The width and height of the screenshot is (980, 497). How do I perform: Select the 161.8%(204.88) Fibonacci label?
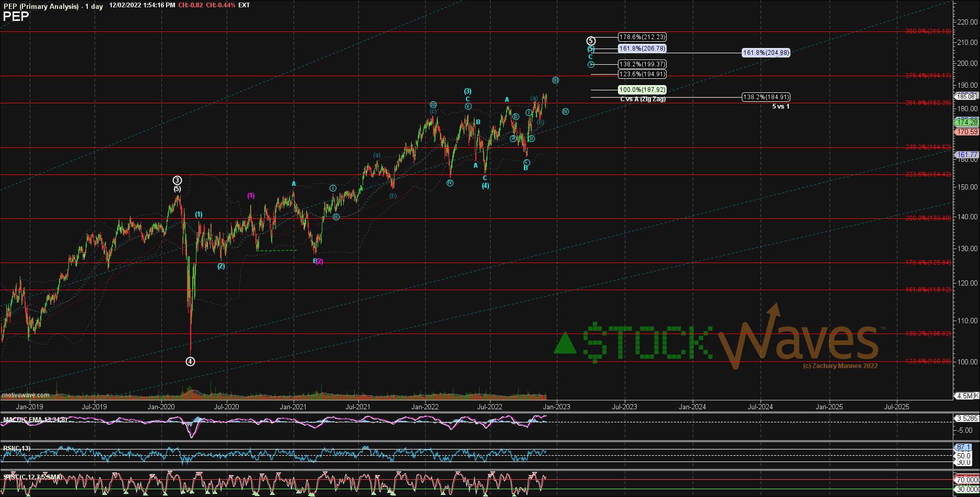tap(766, 53)
